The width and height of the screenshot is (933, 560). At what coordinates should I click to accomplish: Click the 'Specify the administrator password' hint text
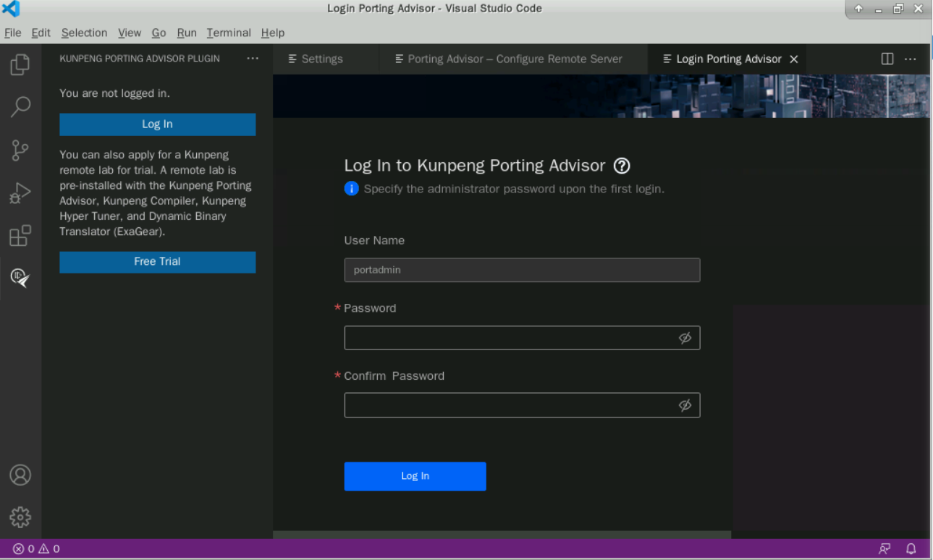(x=514, y=189)
